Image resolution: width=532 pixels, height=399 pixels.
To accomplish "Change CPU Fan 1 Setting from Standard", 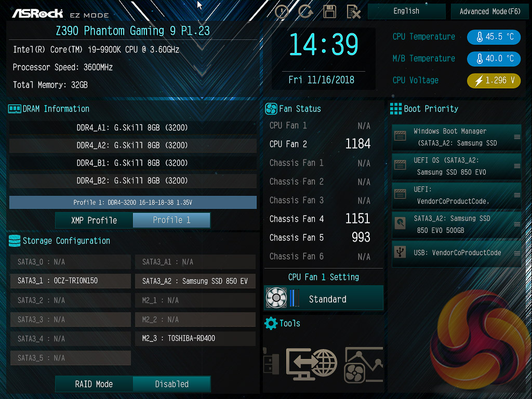I will [x=324, y=298].
